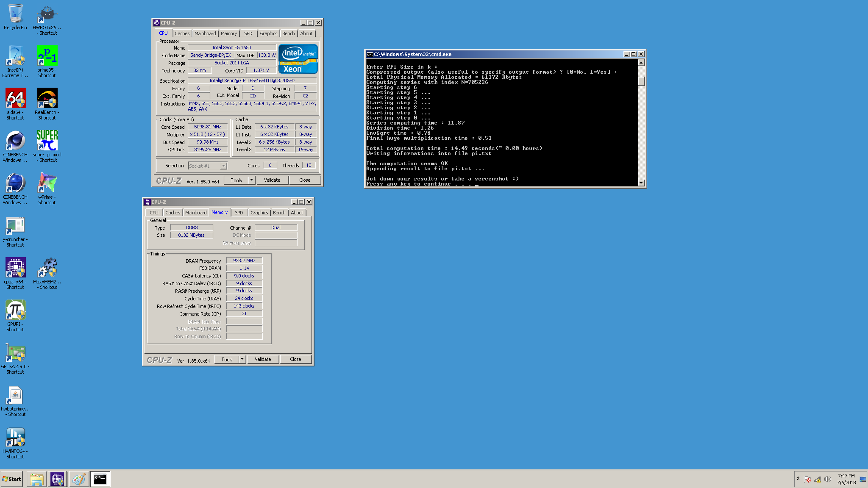
Task: Click Close button in lower CPU-Z window
Action: click(x=295, y=359)
